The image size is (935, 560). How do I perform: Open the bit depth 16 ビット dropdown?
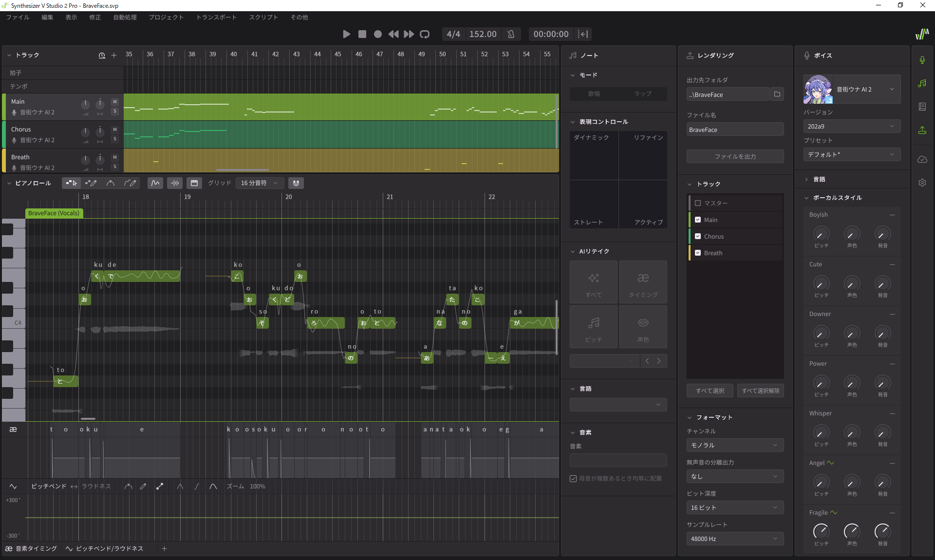click(735, 507)
